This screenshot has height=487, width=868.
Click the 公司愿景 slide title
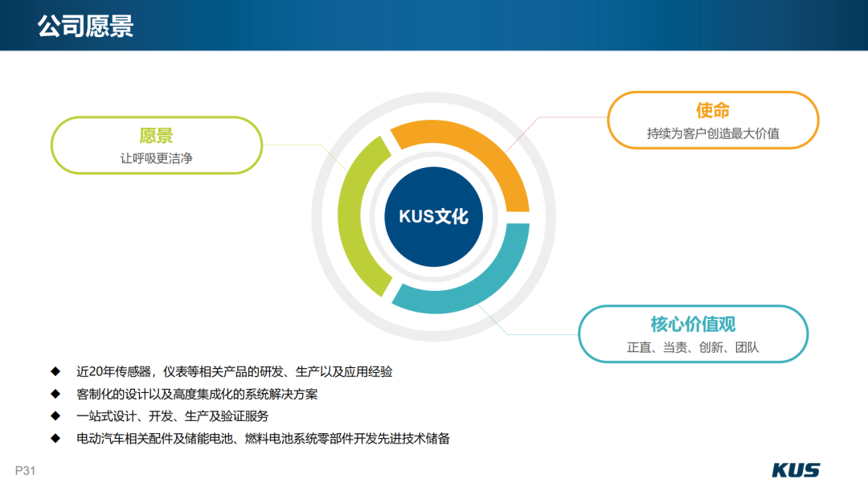click(85, 26)
